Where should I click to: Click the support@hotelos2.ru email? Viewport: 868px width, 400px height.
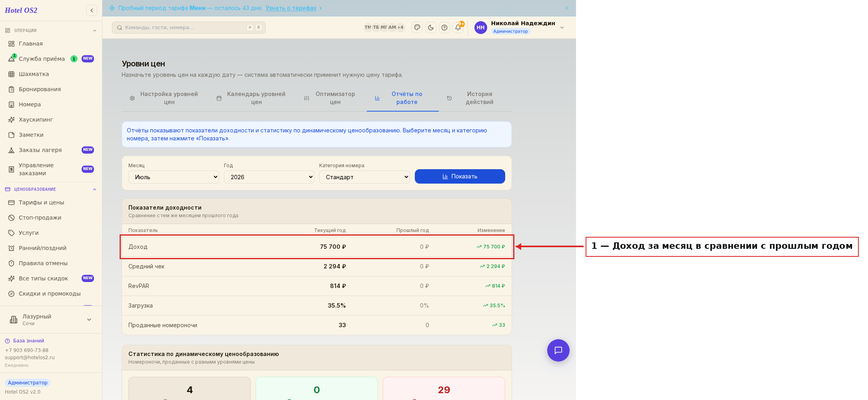[30, 358]
